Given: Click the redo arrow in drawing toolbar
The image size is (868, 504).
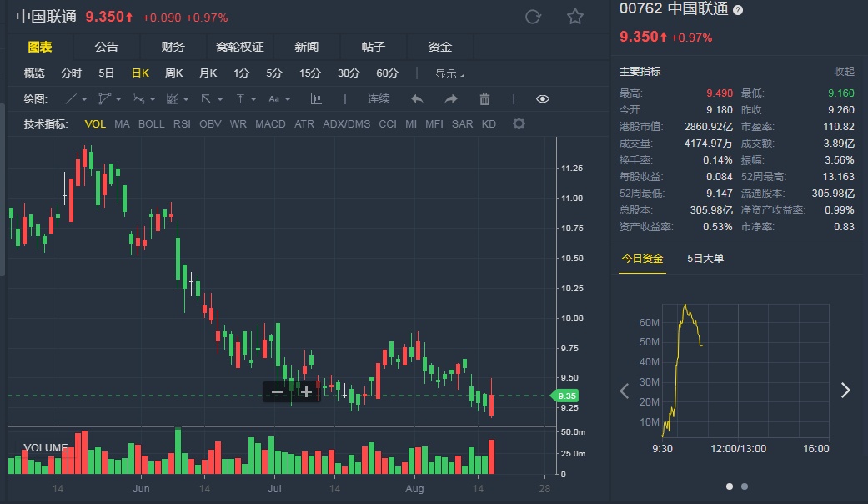Looking at the screenshot, I should (x=451, y=99).
